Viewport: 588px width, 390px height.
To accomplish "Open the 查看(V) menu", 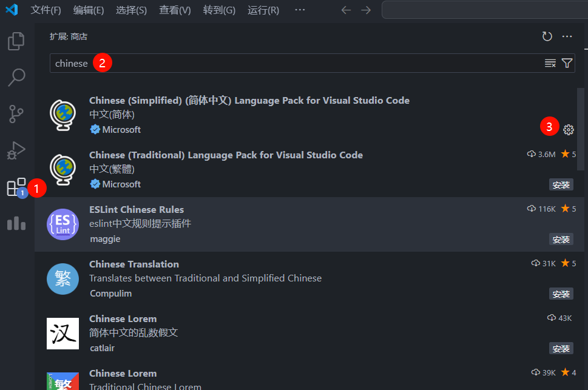I will pos(175,10).
